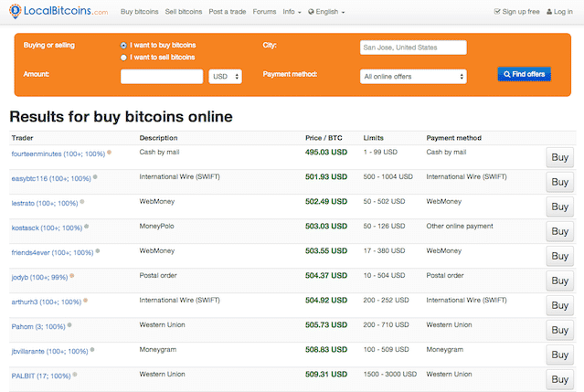Click status dot next to kostasck
Viewport: 584px width, 392px height.
pos(87,227)
